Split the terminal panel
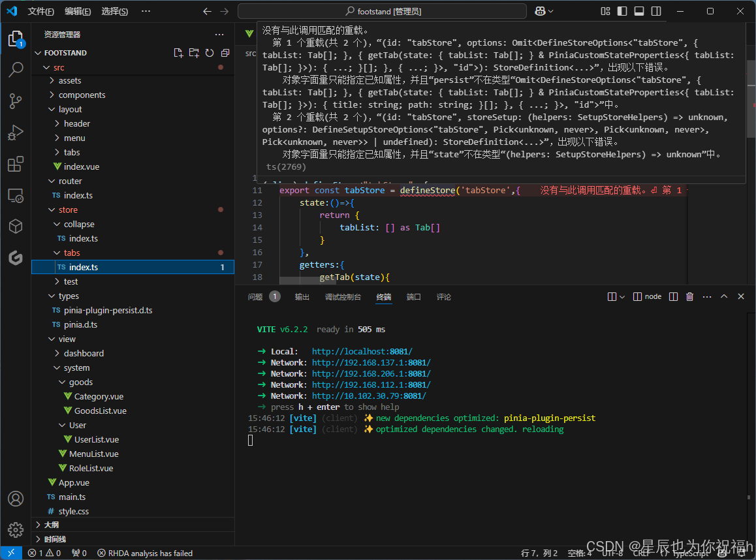Viewport: 756px width, 560px height. coord(673,296)
